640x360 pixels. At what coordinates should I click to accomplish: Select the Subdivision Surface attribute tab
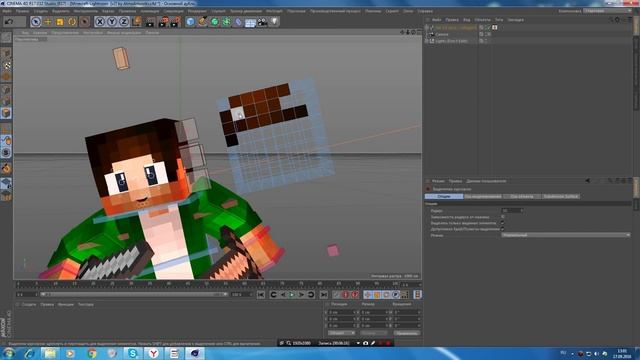point(561,196)
